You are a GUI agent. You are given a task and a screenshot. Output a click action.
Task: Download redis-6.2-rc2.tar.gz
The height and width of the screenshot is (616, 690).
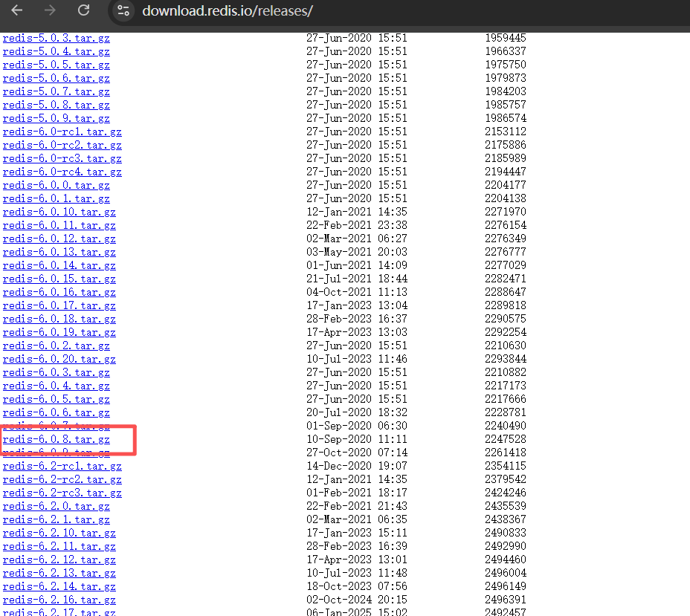pyautogui.click(x=62, y=480)
